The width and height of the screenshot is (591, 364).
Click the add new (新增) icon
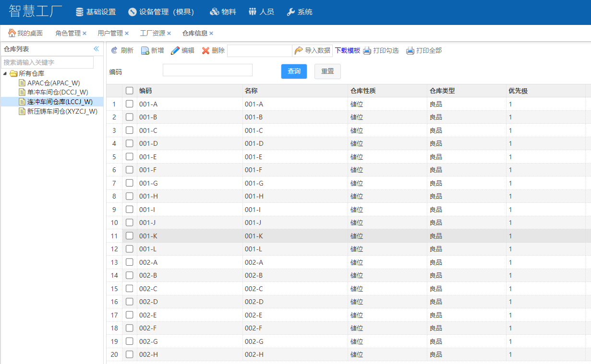[x=145, y=50]
